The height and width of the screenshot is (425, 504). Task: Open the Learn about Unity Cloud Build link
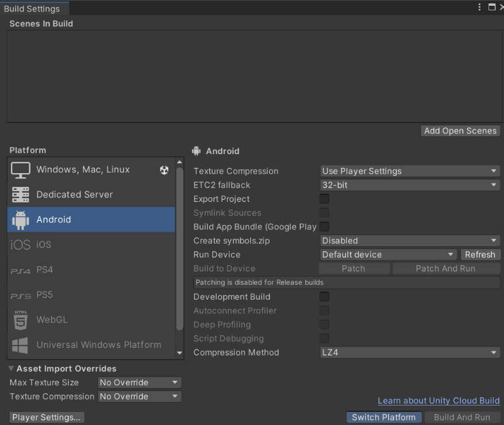pos(438,401)
